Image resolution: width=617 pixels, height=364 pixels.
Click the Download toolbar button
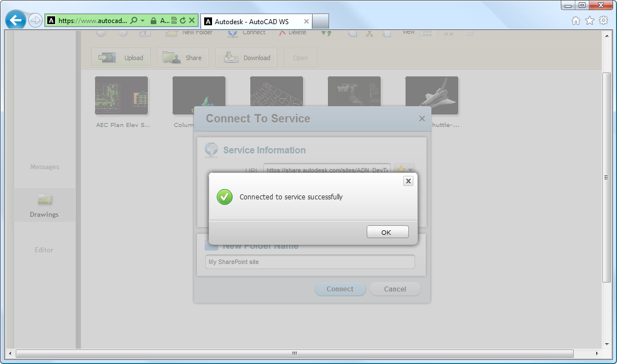[x=246, y=58]
